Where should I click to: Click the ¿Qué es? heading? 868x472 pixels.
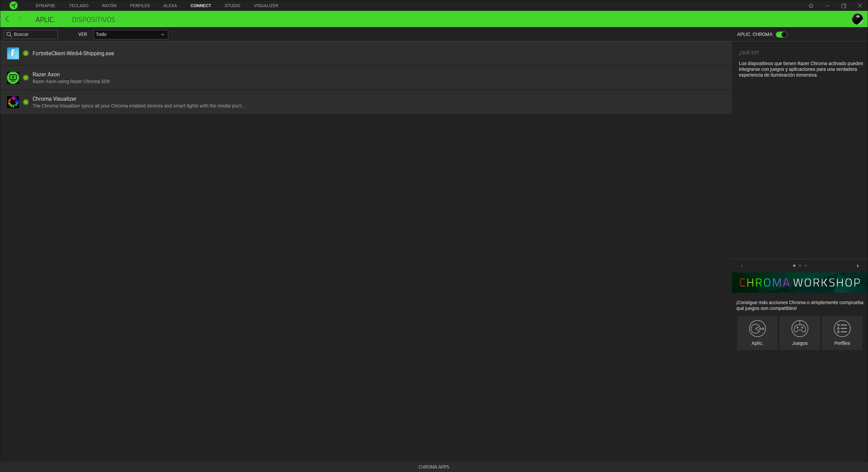(x=749, y=53)
